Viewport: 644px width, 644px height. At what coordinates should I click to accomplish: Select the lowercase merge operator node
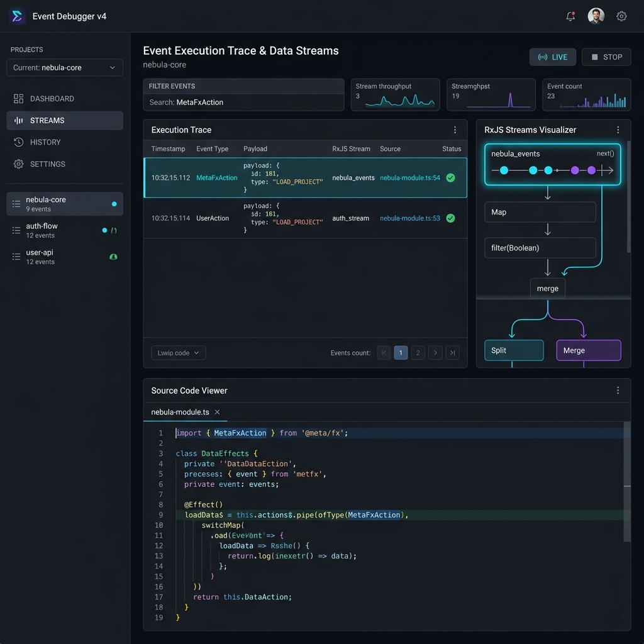(x=548, y=289)
